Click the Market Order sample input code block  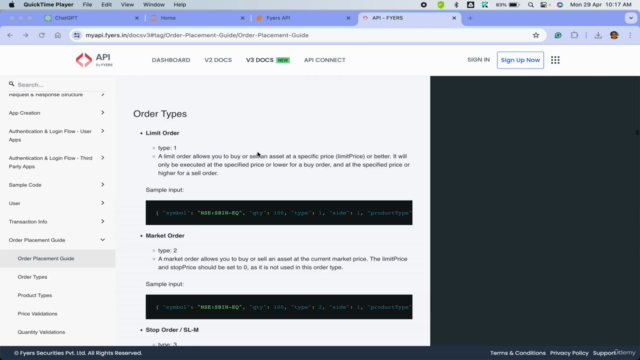pos(279,307)
